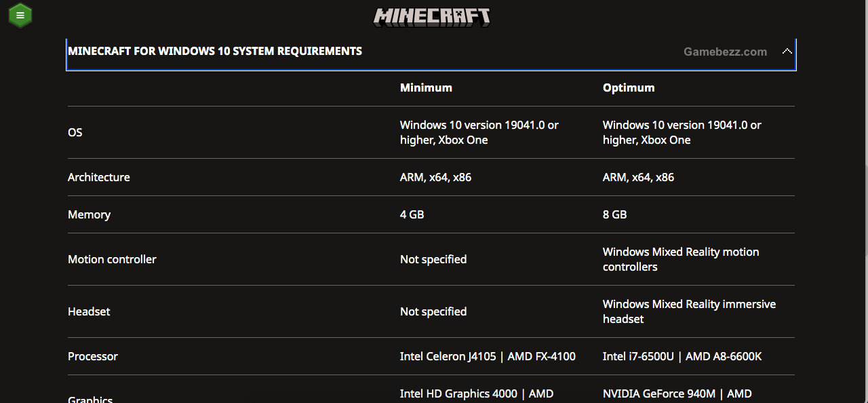Select 'Intel Celeron J4105 | AMD FX-4100' cell

488,356
